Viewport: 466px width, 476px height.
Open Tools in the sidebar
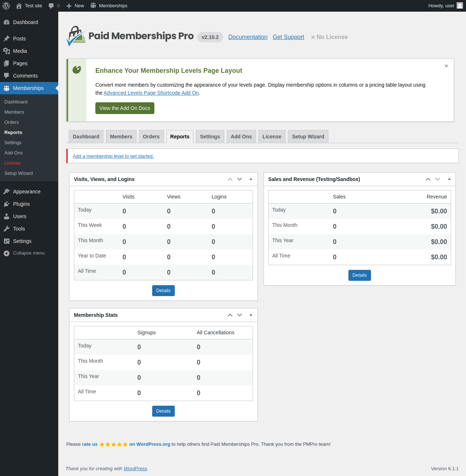point(29,229)
